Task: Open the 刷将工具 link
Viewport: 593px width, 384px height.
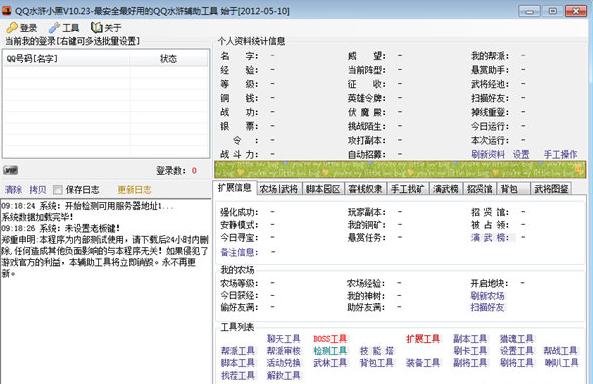Action: point(517,363)
